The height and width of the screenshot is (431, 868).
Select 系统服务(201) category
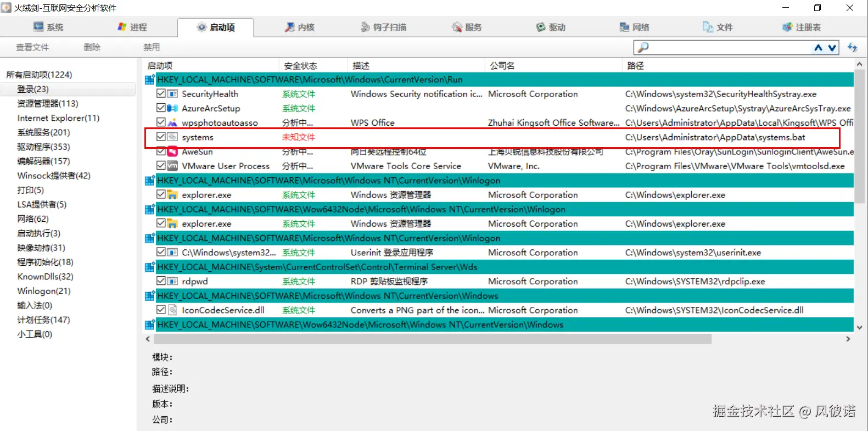tap(43, 132)
